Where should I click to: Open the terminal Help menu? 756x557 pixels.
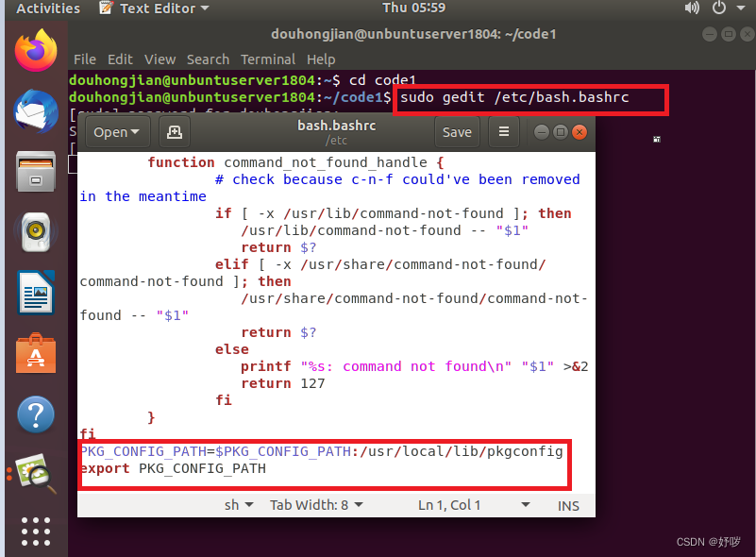click(321, 59)
